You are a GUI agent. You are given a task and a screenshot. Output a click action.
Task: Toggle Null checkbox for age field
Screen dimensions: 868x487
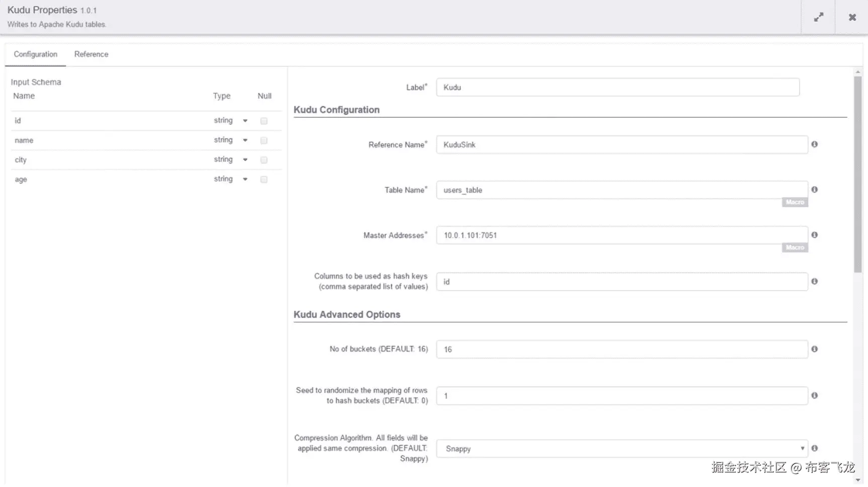(x=264, y=180)
